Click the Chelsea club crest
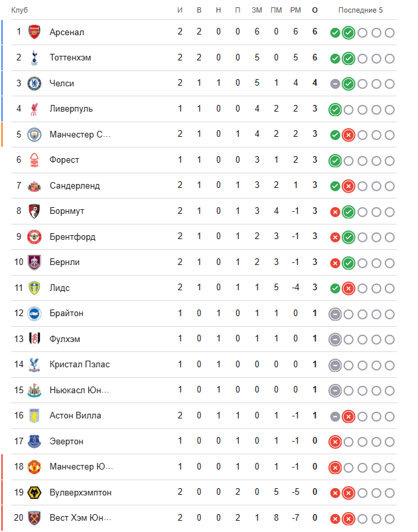Viewport: 418px width, 532px height. point(34,83)
